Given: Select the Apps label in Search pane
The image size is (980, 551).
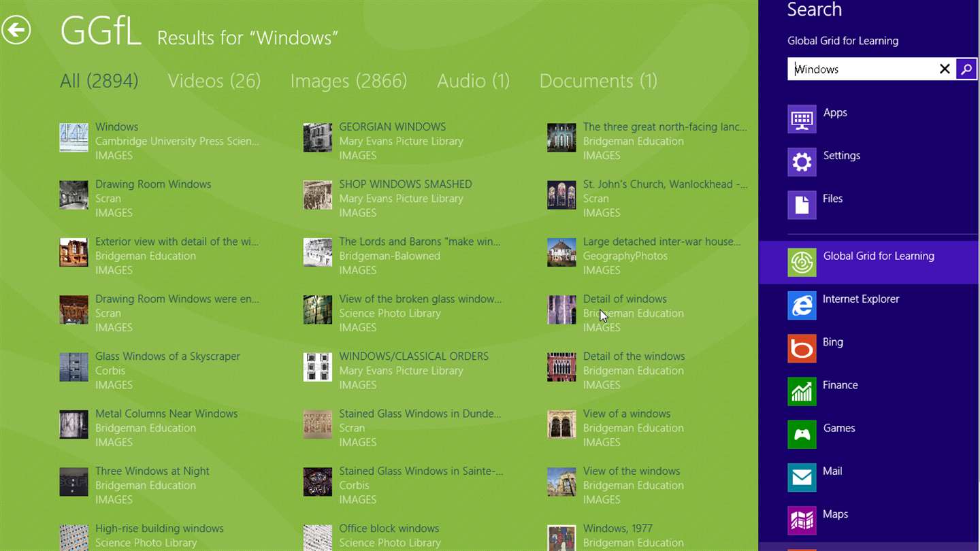Looking at the screenshot, I should point(835,113).
